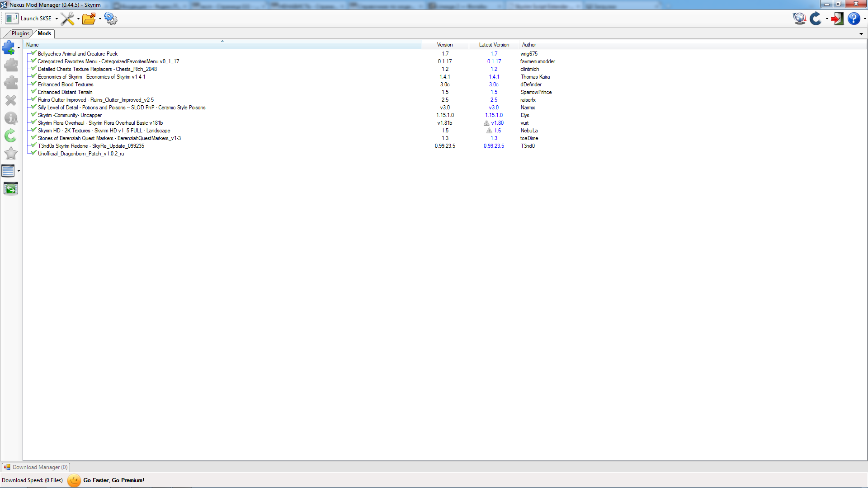Sort by the Latest Version column header
868x488 pixels.
(x=494, y=45)
